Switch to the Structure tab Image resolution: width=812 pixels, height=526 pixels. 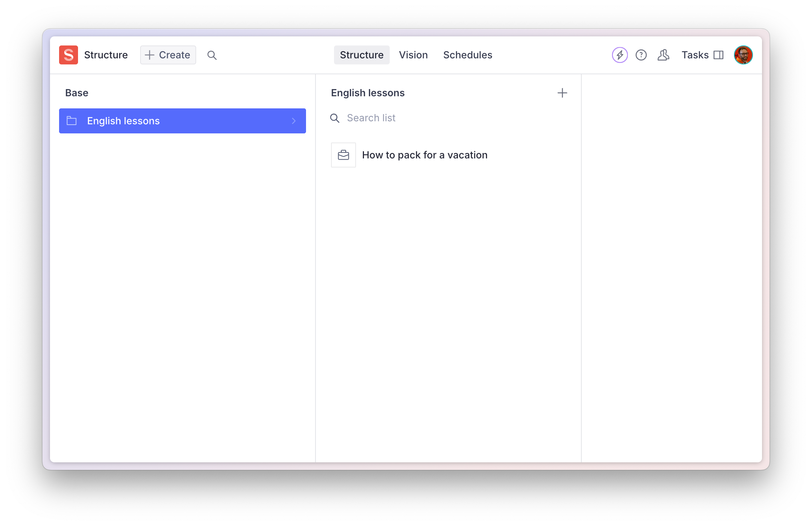362,55
